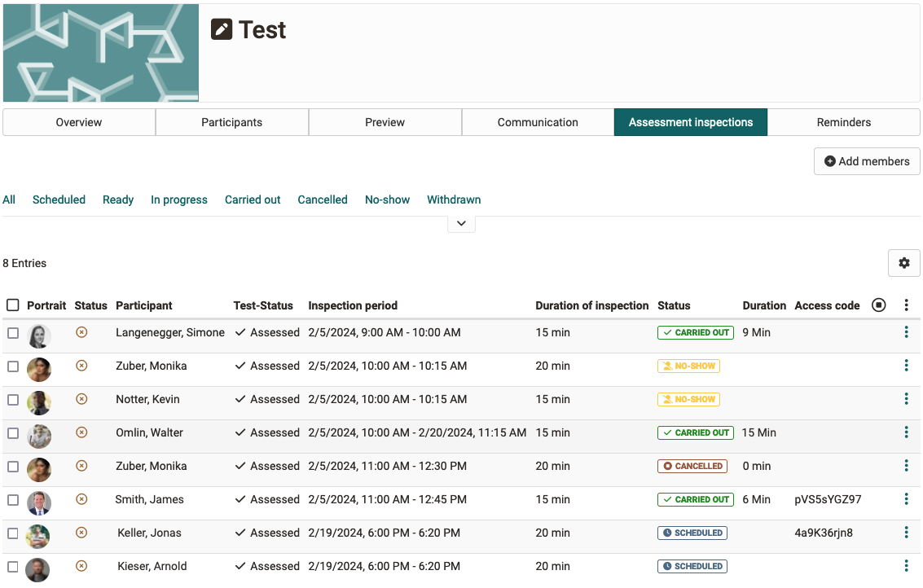923x588 pixels.
Task: Sort by the Participant column header
Action: pos(143,305)
